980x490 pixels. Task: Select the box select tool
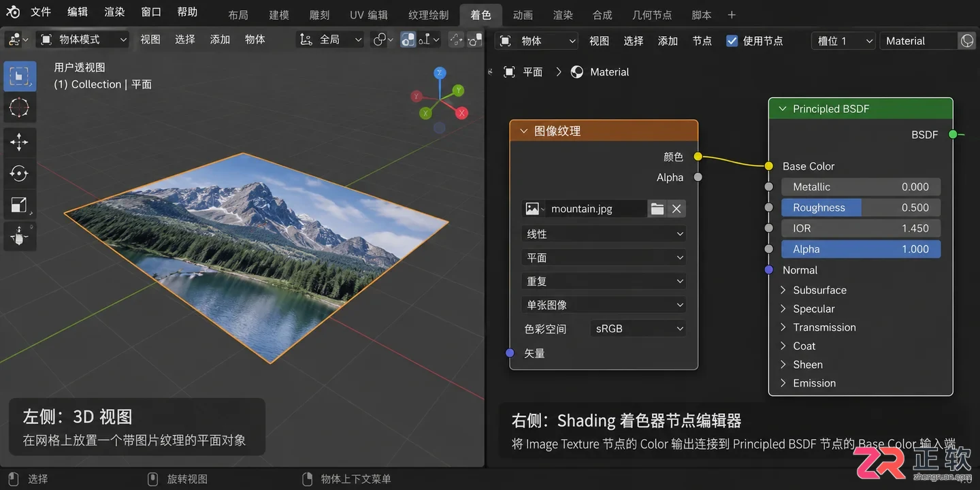click(x=20, y=76)
